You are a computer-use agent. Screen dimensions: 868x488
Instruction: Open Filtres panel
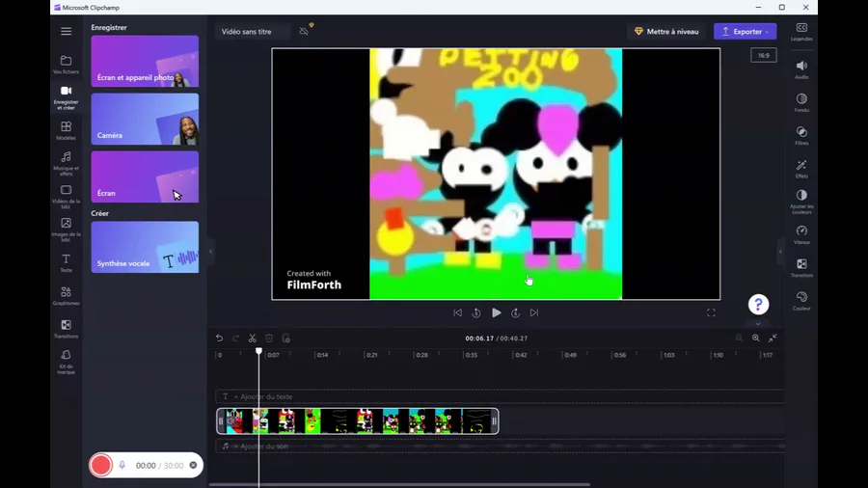[x=801, y=136]
